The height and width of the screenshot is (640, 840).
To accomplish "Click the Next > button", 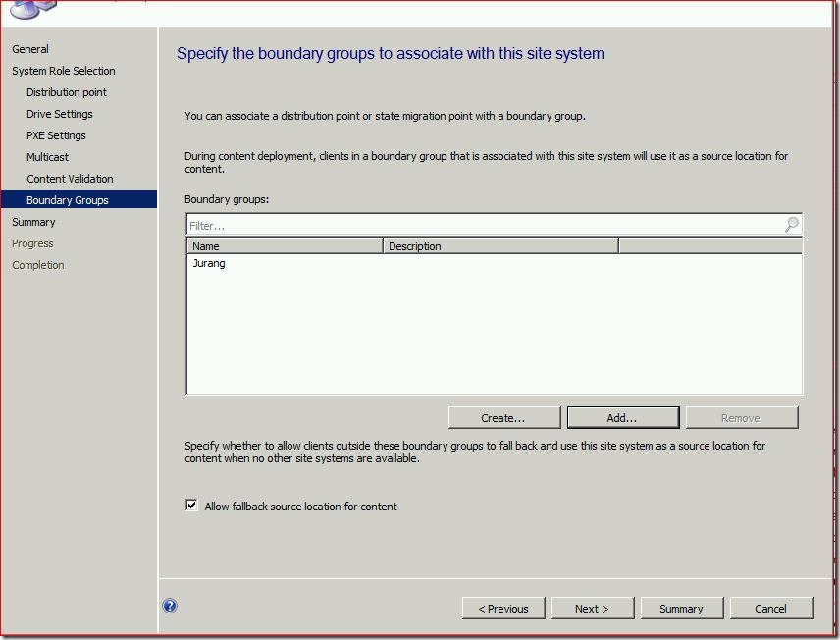I will pos(592,609).
